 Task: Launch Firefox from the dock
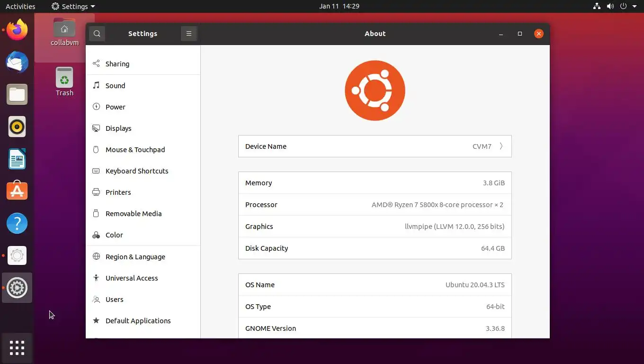(17, 30)
